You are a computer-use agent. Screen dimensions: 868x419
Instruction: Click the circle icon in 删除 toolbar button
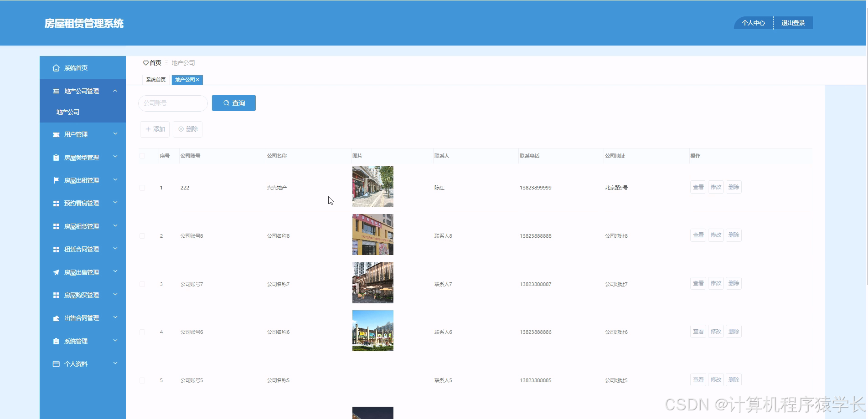click(181, 129)
